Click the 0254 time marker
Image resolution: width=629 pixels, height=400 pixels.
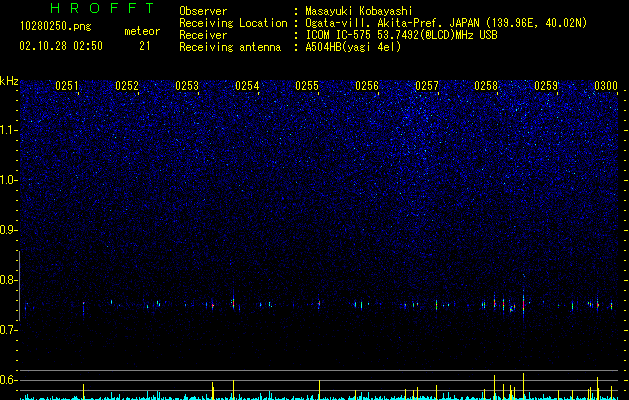pos(247,86)
